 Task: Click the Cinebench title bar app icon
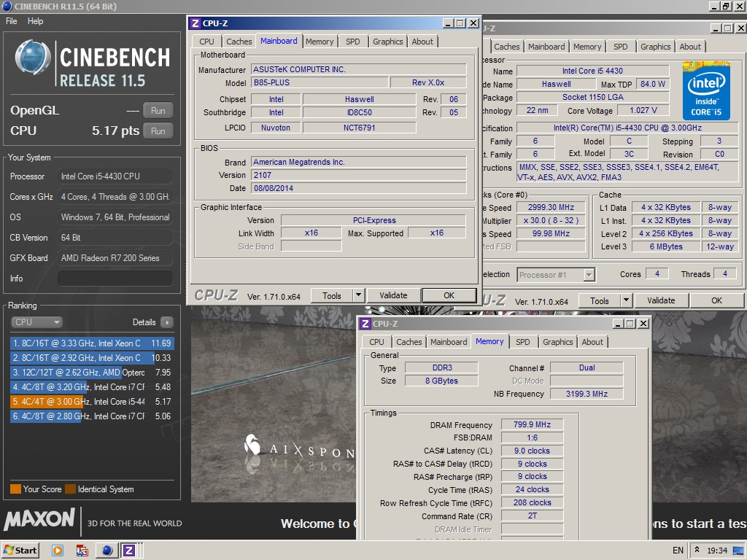tap(7, 6)
